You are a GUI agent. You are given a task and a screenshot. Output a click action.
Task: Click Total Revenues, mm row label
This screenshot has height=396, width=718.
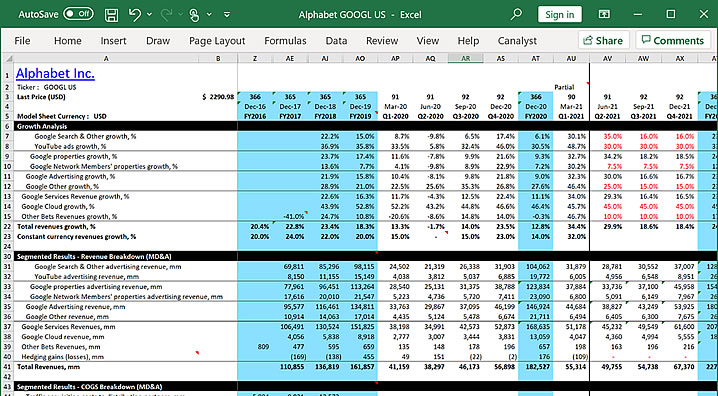[48, 367]
